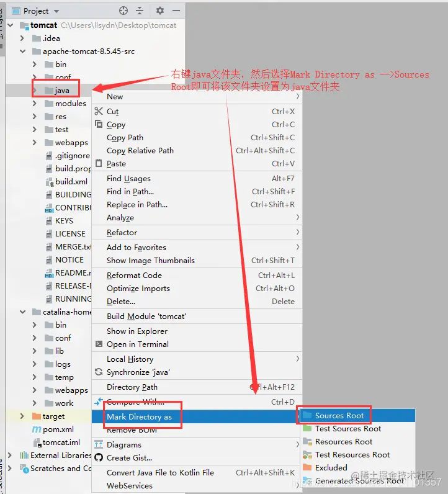
Task: Click the Synchronize refresh icon
Action: click(99, 372)
